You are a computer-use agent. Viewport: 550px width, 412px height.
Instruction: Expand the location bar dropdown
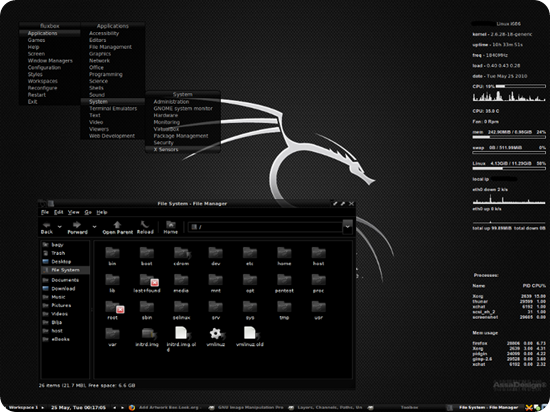pos(347,227)
